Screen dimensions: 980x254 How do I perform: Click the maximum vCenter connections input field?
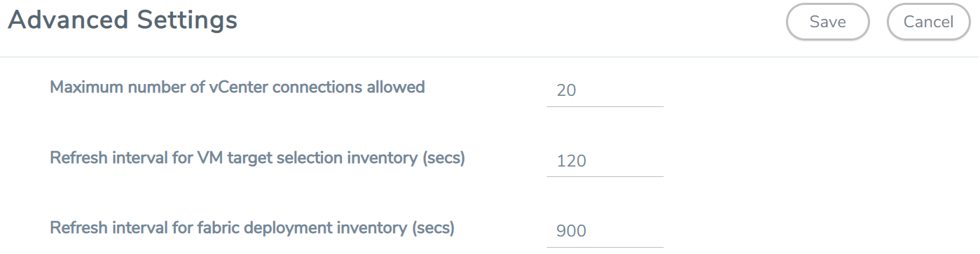pyautogui.click(x=605, y=90)
